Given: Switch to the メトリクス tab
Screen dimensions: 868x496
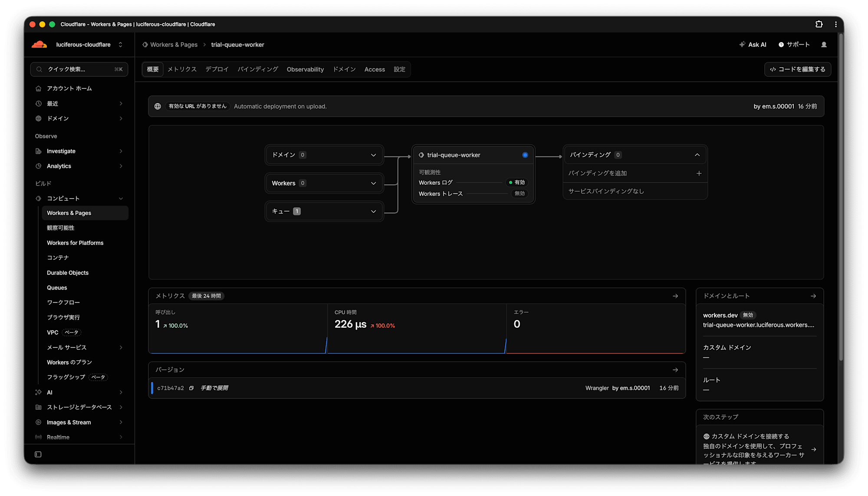Looking at the screenshot, I should pyautogui.click(x=182, y=69).
